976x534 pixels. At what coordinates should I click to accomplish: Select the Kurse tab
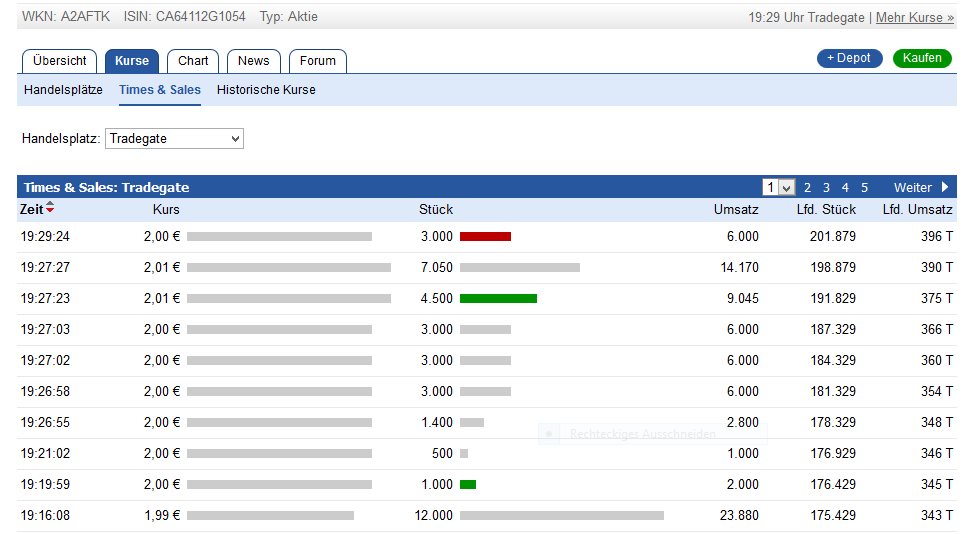[132, 61]
